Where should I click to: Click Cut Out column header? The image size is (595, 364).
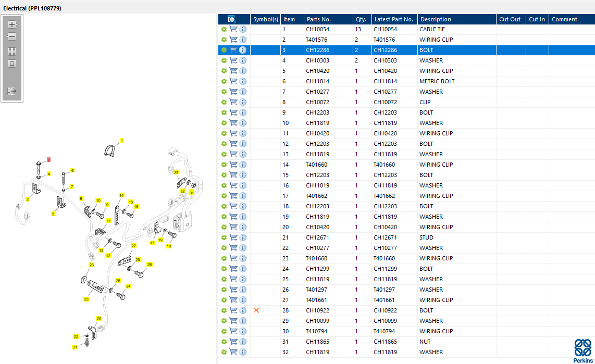point(511,19)
